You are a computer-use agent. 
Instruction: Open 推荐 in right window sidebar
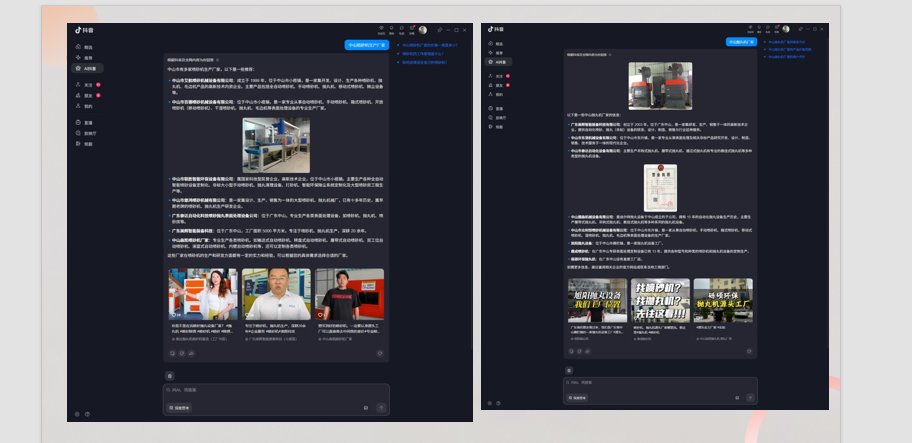tap(496, 53)
